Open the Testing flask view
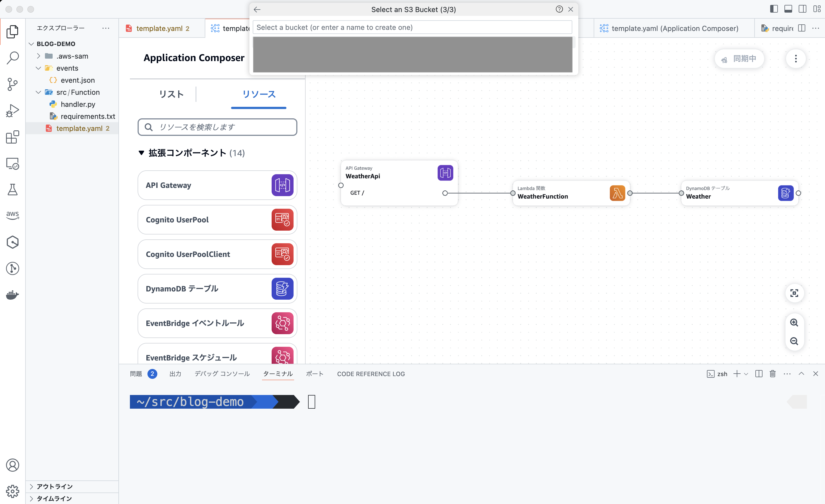The height and width of the screenshot is (504, 825). click(12, 190)
